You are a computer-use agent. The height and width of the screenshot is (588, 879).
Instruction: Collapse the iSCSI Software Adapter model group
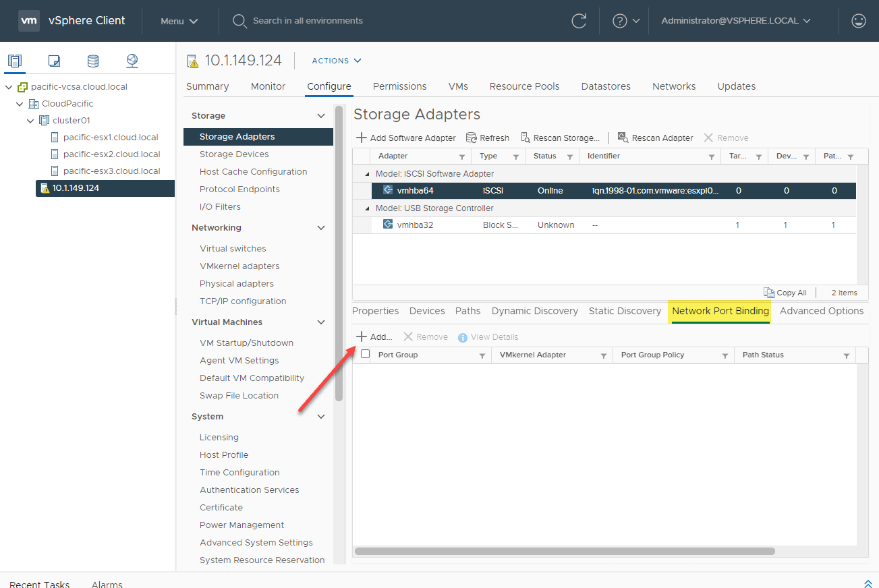[x=367, y=174]
